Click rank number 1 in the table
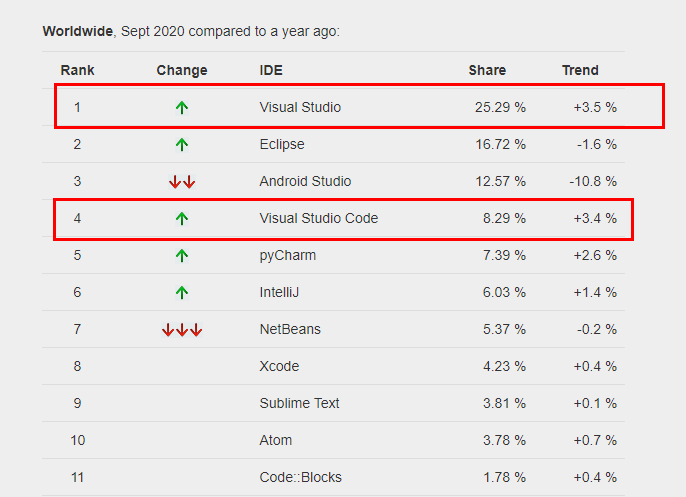686x497 pixels. [x=77, y=107]
